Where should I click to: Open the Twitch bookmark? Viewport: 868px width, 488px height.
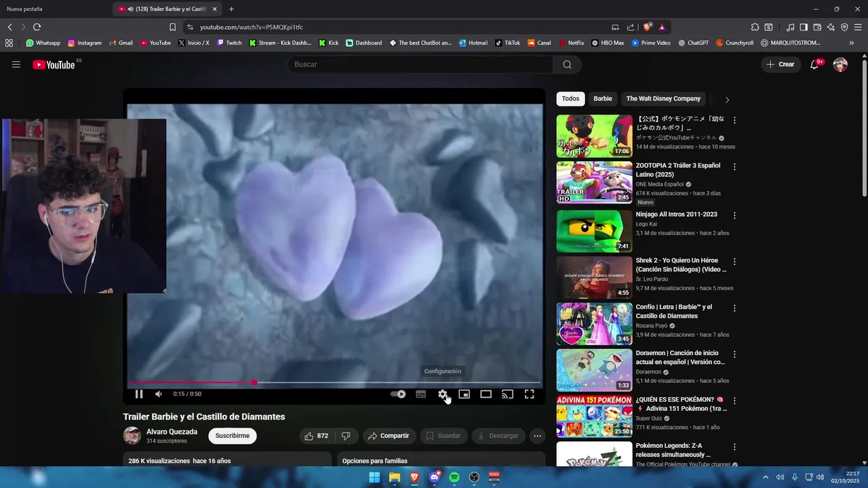[229, 43]
